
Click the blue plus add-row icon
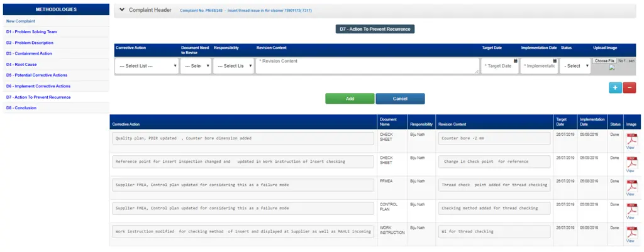614,88
